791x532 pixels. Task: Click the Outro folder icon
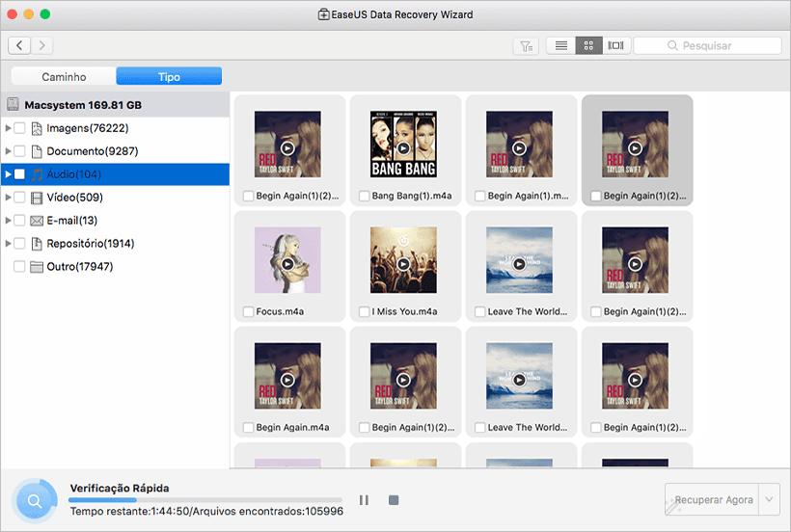(37, 267)
